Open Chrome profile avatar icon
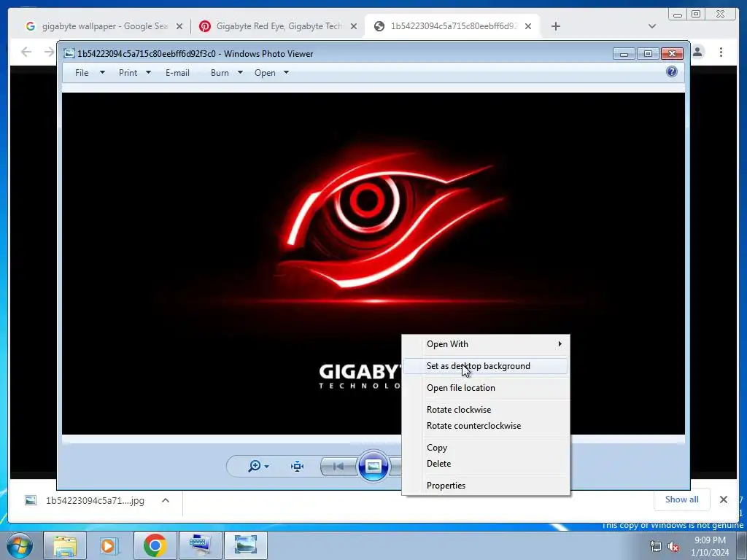The height and width of the screenshot is (560, 747). coord(697,52)
